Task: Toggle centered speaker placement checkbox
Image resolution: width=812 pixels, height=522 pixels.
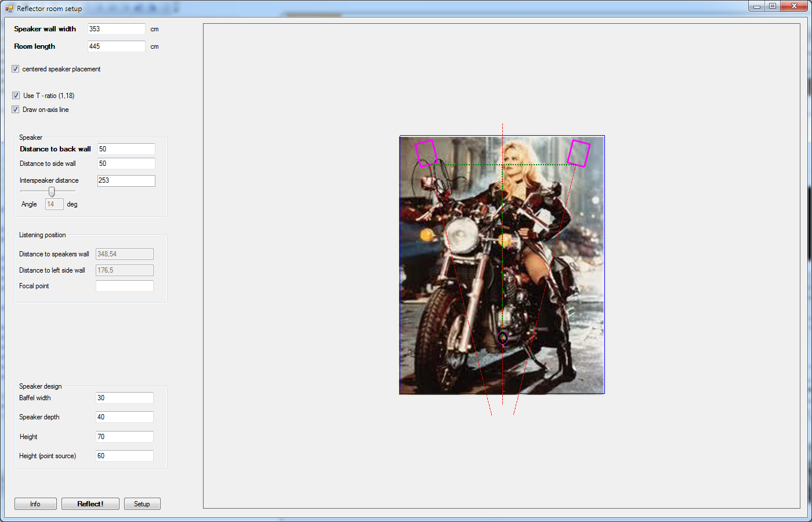Action: pos(16,69)
